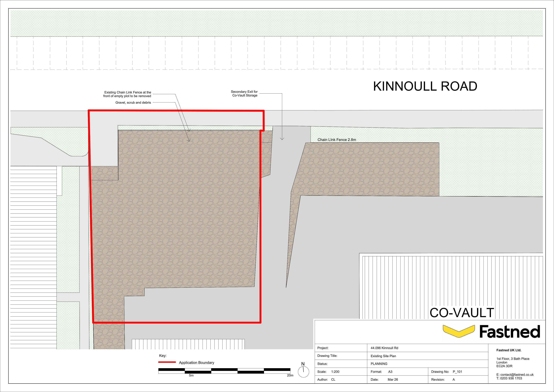The image size is (554, 392).
Task: Select format value 'A3'
Action: click(x=390, y=372)
